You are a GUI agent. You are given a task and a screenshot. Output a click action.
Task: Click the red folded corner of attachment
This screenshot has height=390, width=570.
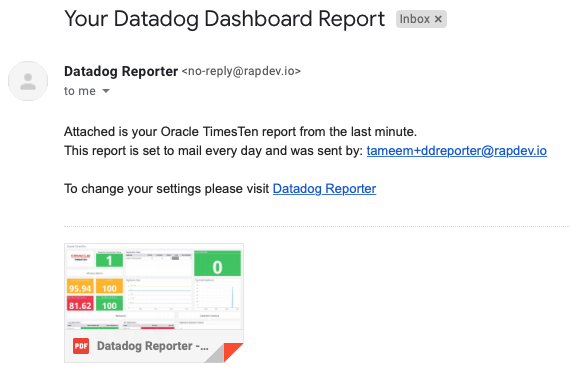[x=233, y=352]
